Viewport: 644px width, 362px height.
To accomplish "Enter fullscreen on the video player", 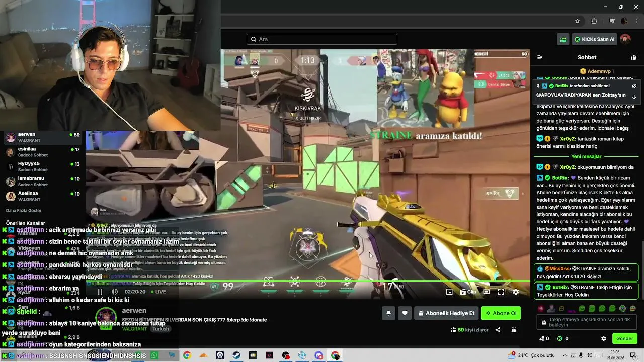I will coord(501,292).
